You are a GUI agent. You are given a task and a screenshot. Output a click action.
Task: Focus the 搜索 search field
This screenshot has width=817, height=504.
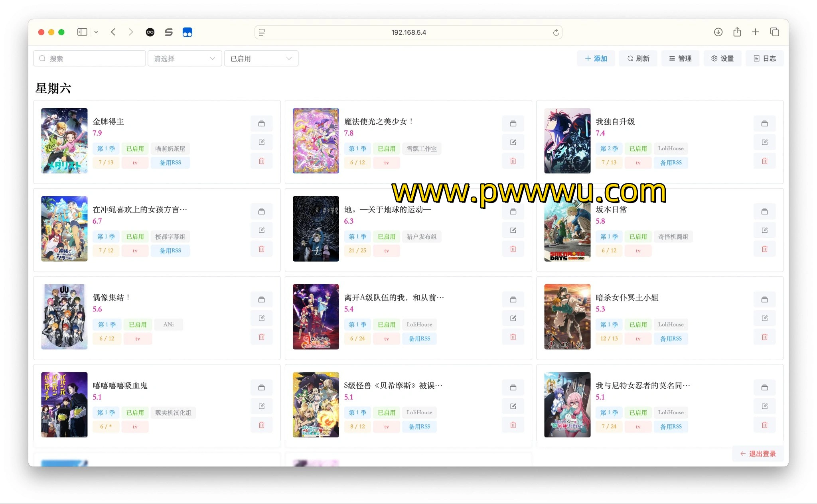coord(89,59)
